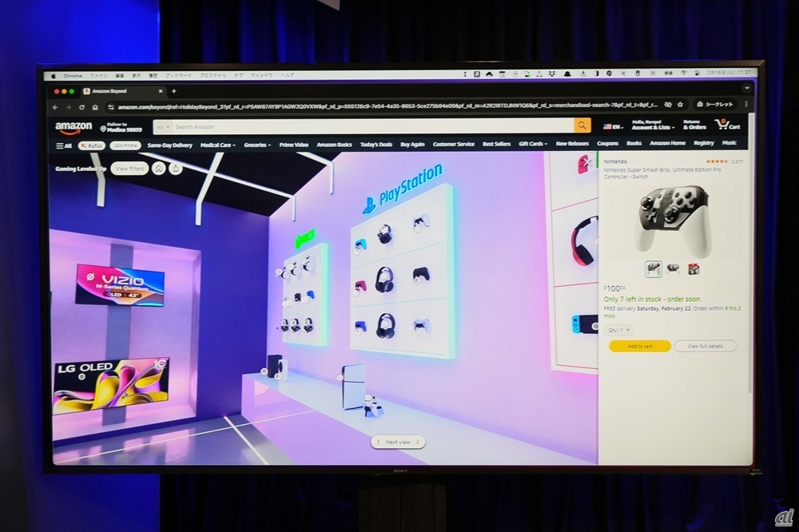799x532 pixels.
Task: Bookmark this page with the star icon
Action: click(x=680, y=105)
